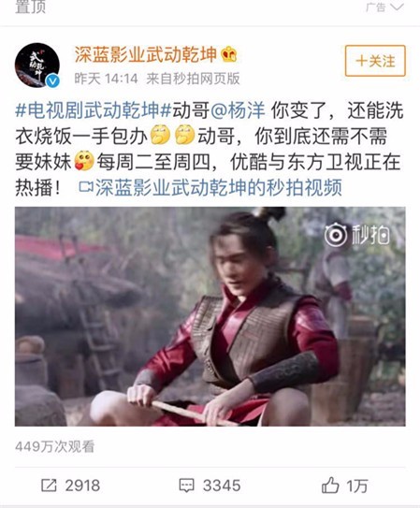Expand the 广告 dropdown arrow

tap(397, 7)
